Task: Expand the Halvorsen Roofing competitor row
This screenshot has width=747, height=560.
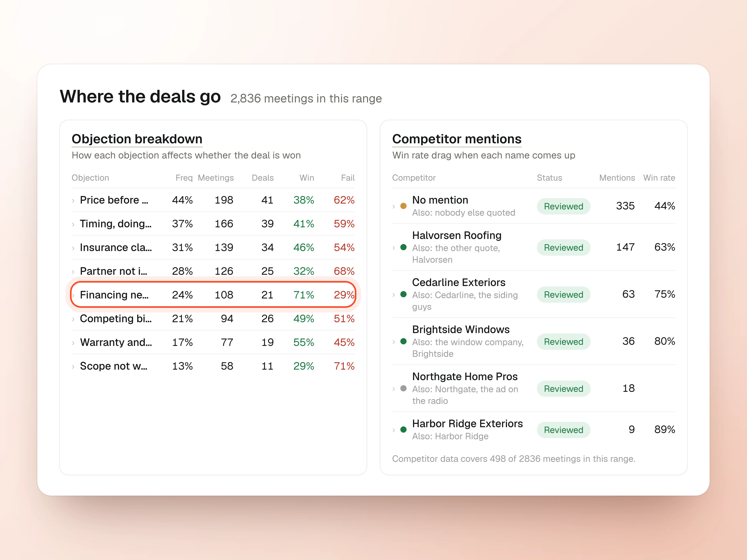Action: pyautogui.click(x=393, y=248)
